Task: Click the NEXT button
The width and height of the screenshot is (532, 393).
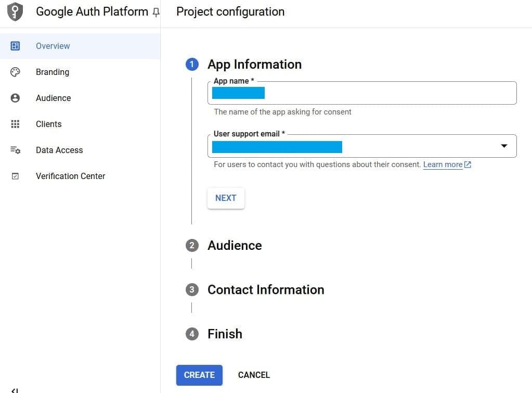Action: 225,198
